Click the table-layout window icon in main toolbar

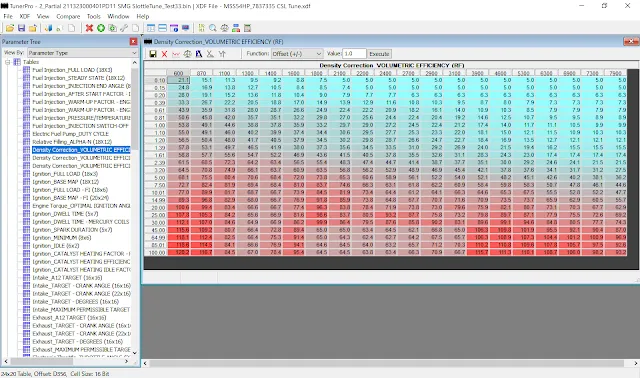151,28
